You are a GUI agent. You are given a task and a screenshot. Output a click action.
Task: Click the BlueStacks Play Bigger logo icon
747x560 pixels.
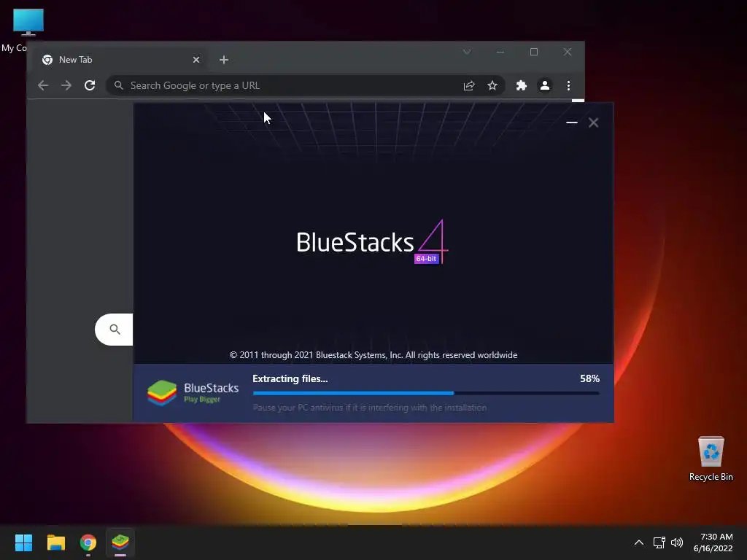coord(162,393)
